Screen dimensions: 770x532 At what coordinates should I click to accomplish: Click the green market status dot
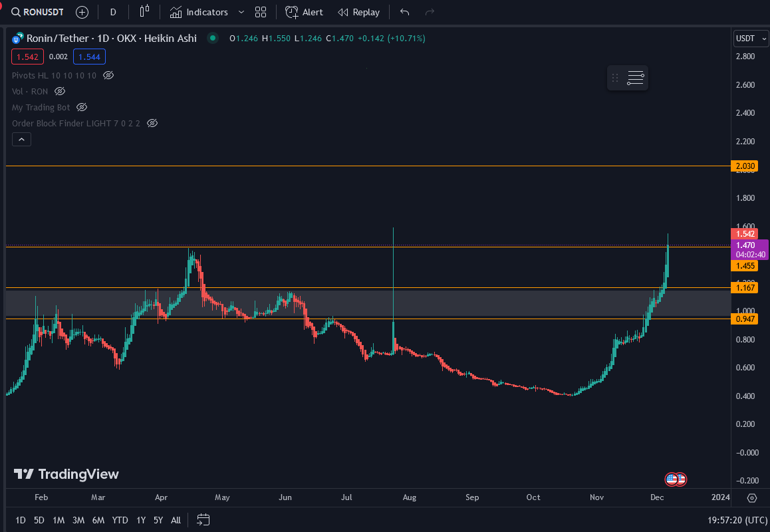click(213, 38)
